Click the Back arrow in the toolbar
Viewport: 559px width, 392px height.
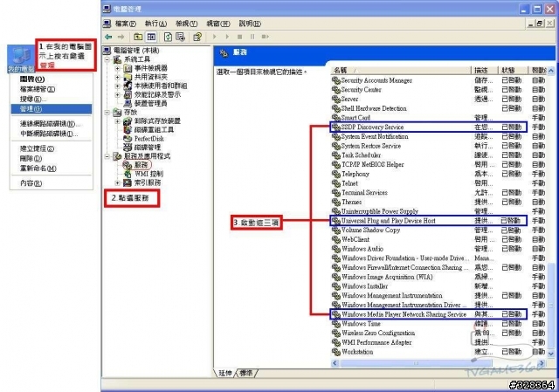pos(108,37)
